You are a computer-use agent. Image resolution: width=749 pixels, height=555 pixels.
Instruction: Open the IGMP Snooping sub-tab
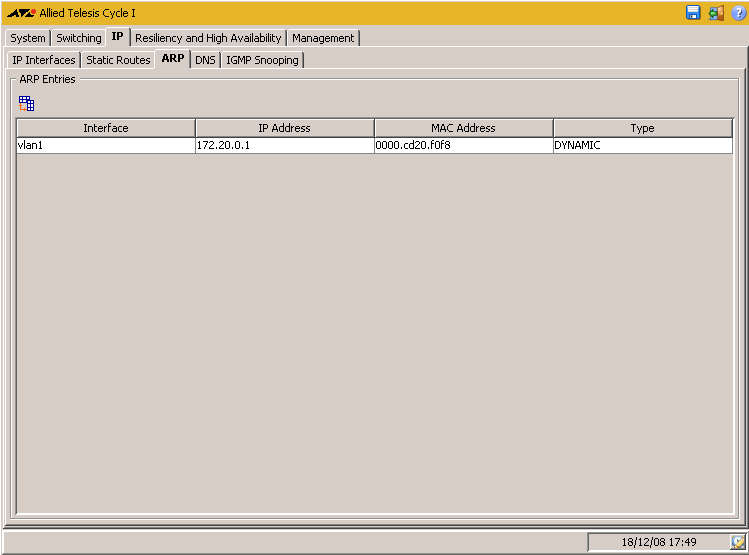(x=262, y=60)
